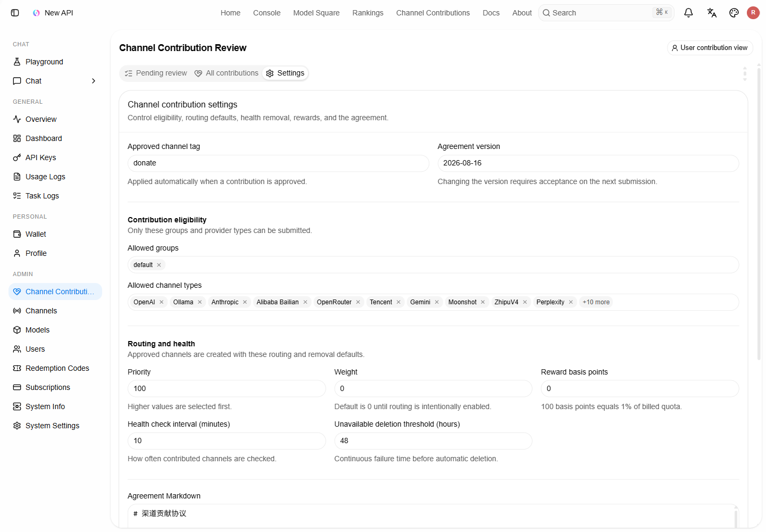Image resolution: width=766 pixels, height=532 pixels.
Task: Click the API Keys key icon
Action: (x=17, y=157)
